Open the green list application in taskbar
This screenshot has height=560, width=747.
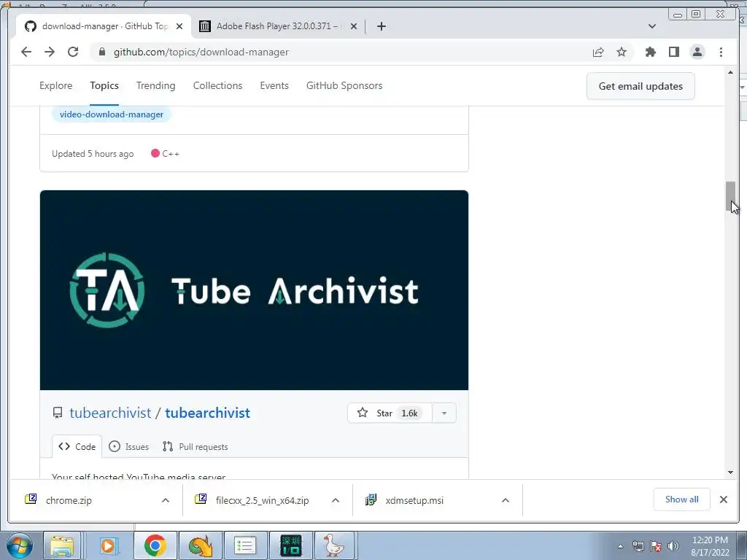coord(245,545)
